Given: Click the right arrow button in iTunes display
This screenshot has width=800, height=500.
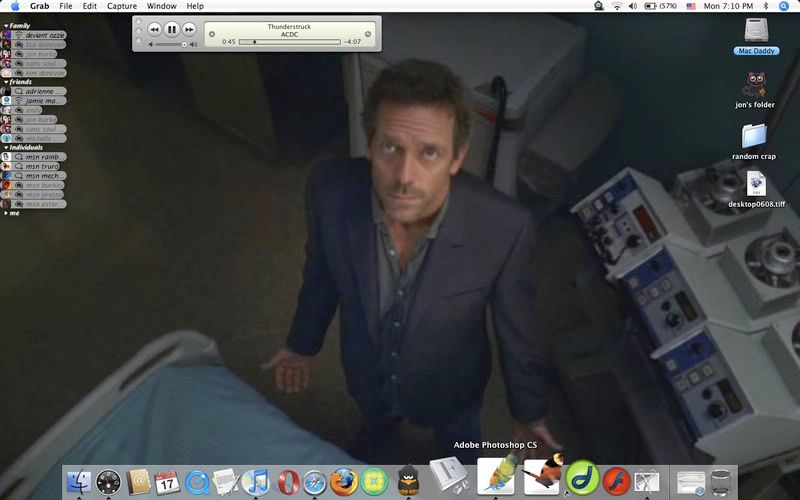Looking at the screenshot, I should click(368, 34).
